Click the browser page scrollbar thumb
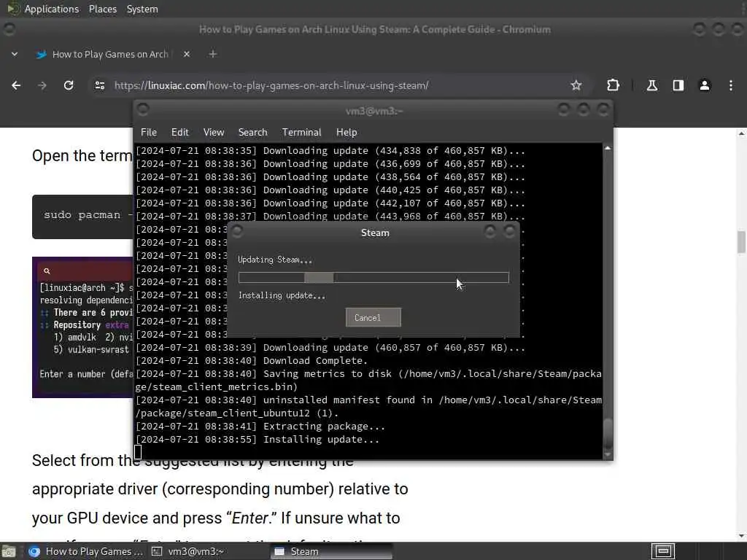This screenshot has height=560, width=747. [x=741, y=242]
